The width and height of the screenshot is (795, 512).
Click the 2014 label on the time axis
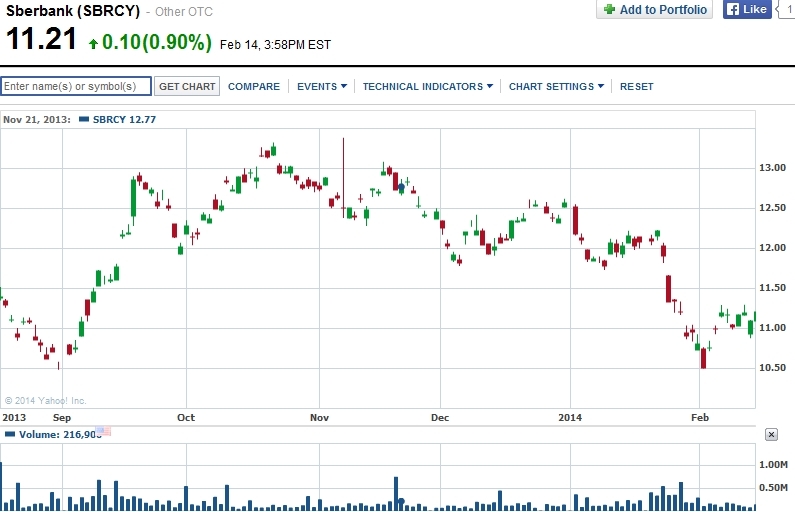[570, 417]
